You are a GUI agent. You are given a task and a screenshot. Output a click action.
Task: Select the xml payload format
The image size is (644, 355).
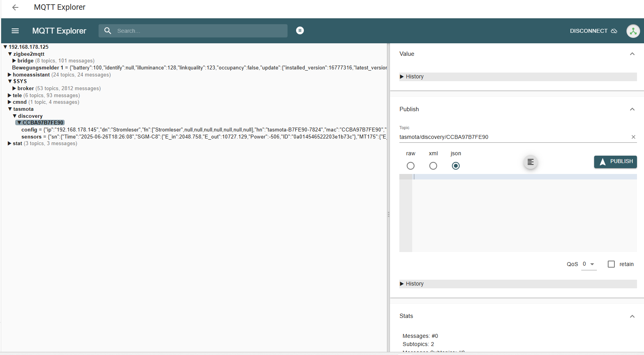[x=433, y=166]
